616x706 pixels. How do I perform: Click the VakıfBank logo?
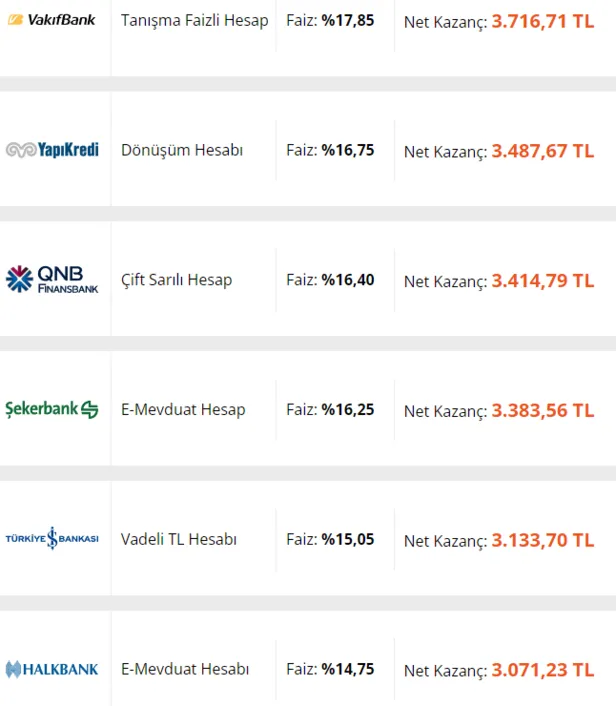pos(52,20)
